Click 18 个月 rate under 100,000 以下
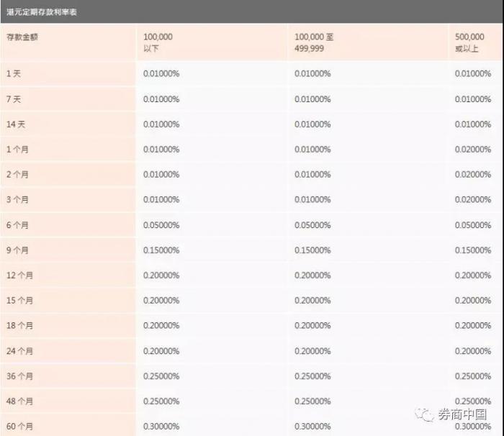Screen dimensions: 504x436 point(161,326)
